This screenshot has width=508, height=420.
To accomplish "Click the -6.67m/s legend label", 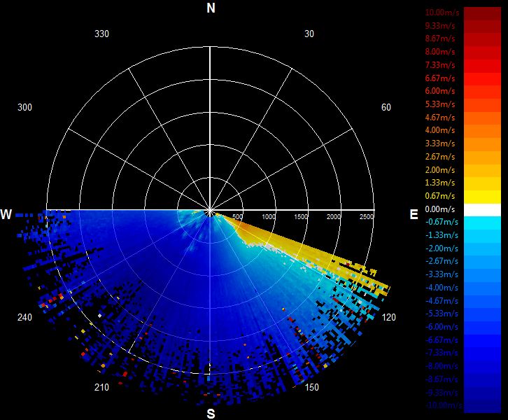I will click(x=442, y=340).
